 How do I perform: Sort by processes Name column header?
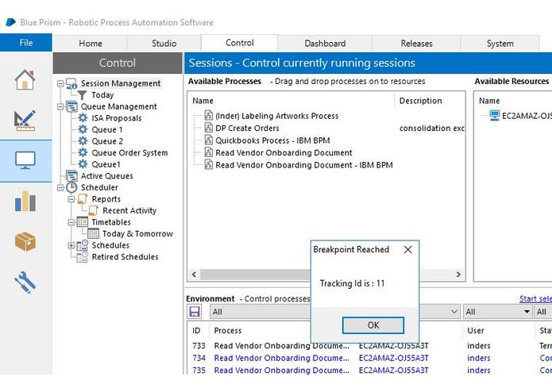(203, 101)
